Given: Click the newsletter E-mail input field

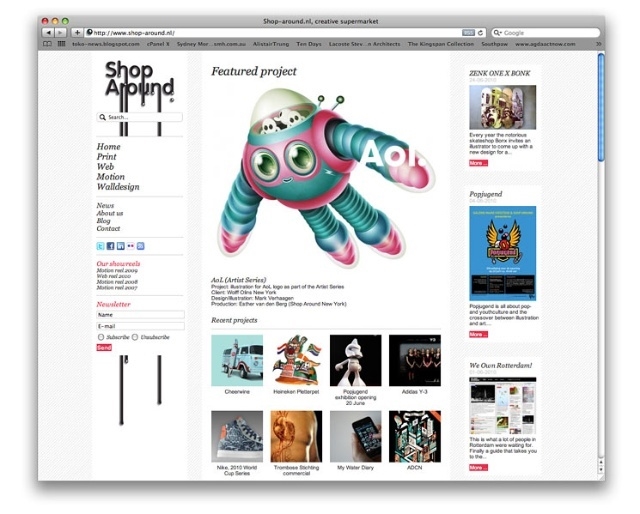Looking at the screenshot, I should pos(140,326).
